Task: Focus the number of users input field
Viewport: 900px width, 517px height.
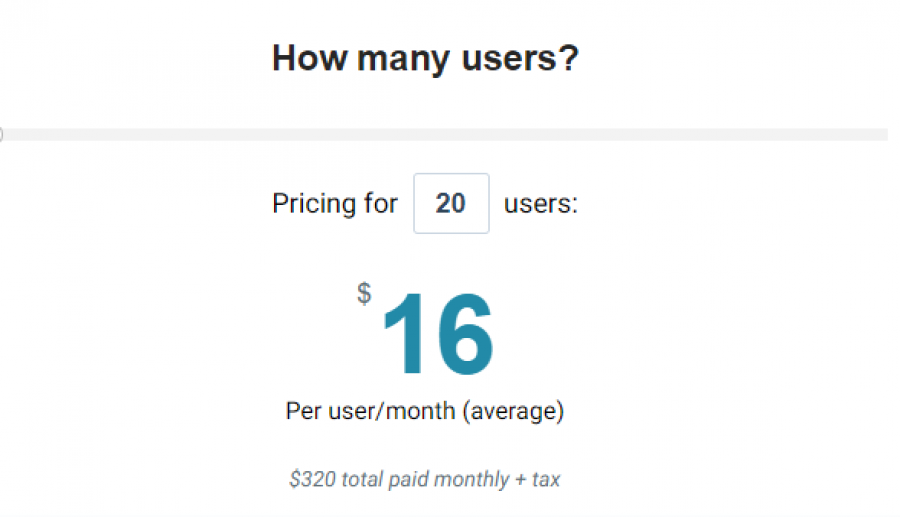Action: pos(451,204)
